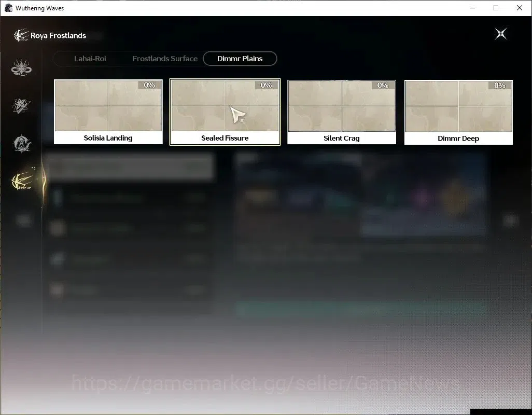This screenshot has width=532, height=415.
Task: Click the 0% progress badge on Silent Crag
Action: coord(383,85)
